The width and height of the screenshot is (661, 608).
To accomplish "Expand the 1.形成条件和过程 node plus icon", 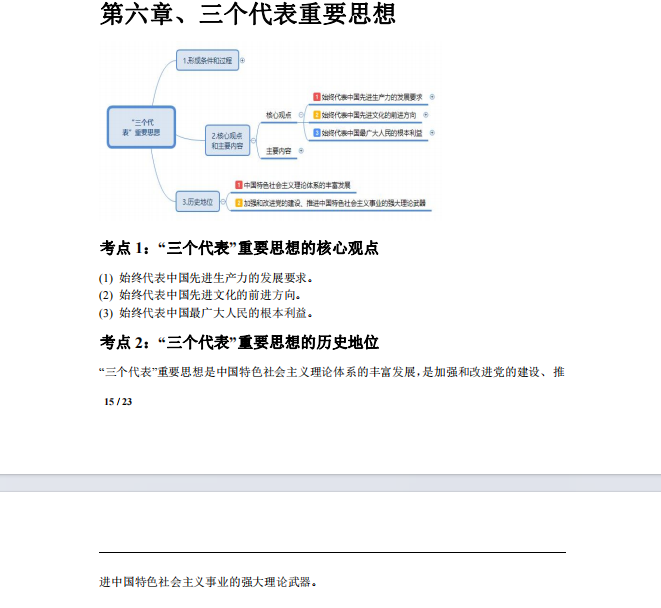I will (242, 60).
